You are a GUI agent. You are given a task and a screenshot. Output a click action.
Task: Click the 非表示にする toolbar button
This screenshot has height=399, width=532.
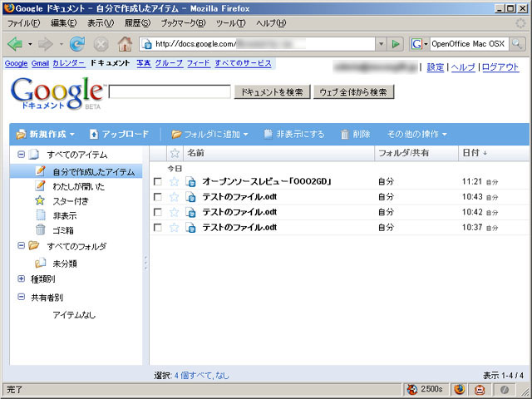(293, 135)
